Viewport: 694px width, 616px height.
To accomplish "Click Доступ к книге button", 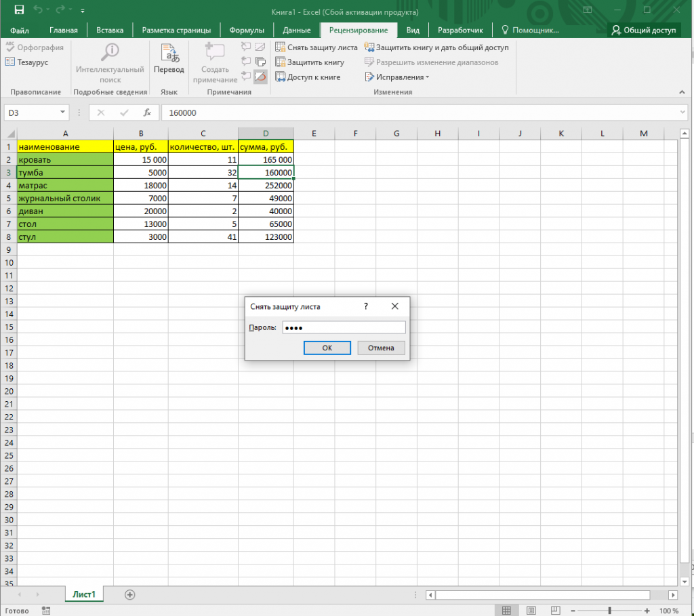I will point(308,77).
